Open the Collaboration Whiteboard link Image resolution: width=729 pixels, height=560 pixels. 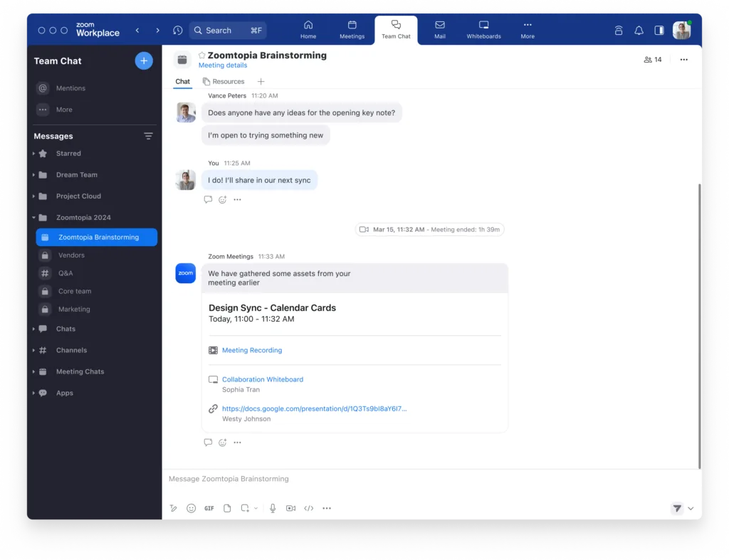(x=263, y=379)
